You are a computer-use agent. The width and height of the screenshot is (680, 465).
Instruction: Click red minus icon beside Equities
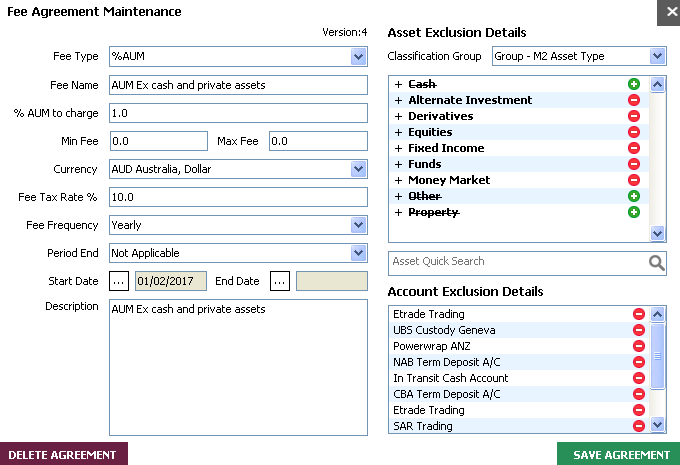pos(633,132)
